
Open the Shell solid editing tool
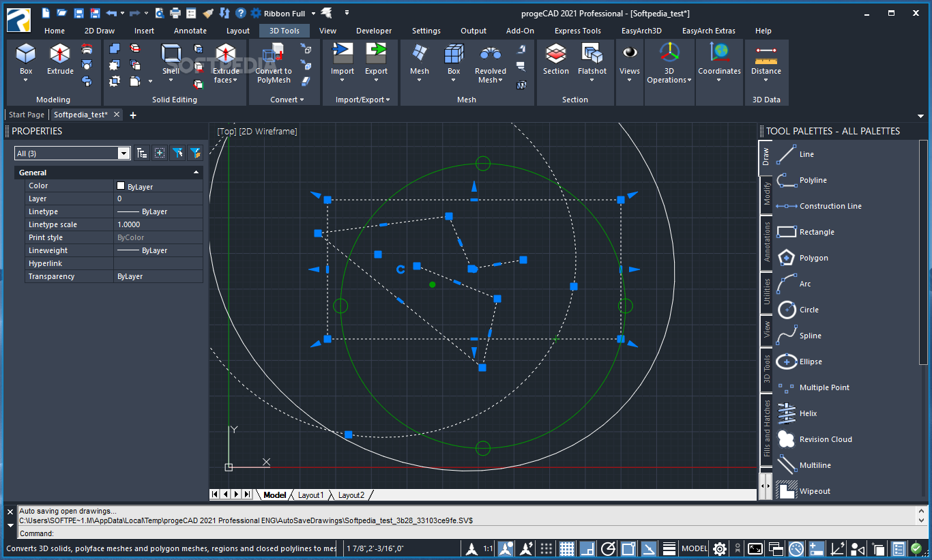tap(171, 59)
